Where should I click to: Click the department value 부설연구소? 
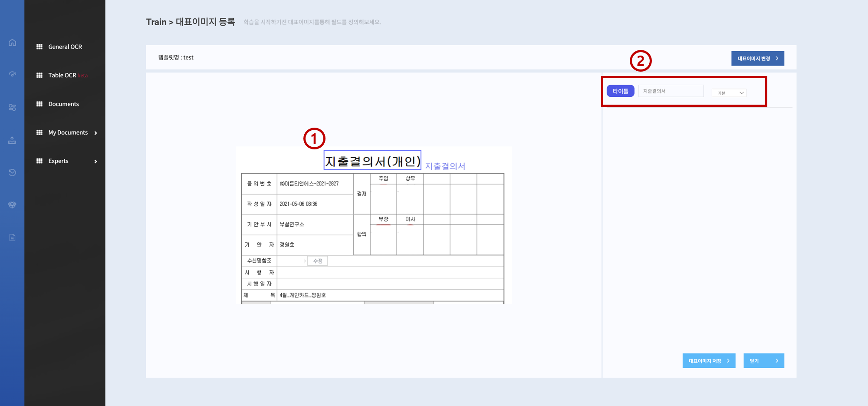(292, 224)
